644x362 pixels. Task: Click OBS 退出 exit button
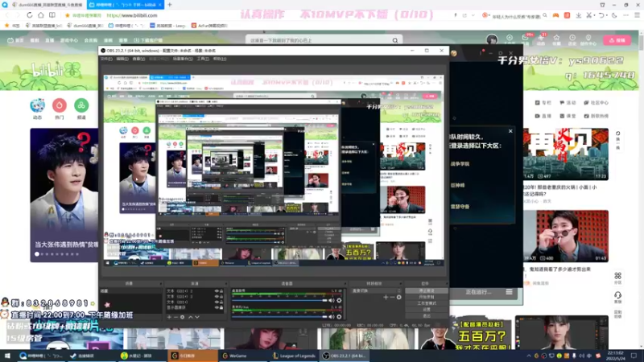pos(427,315)
